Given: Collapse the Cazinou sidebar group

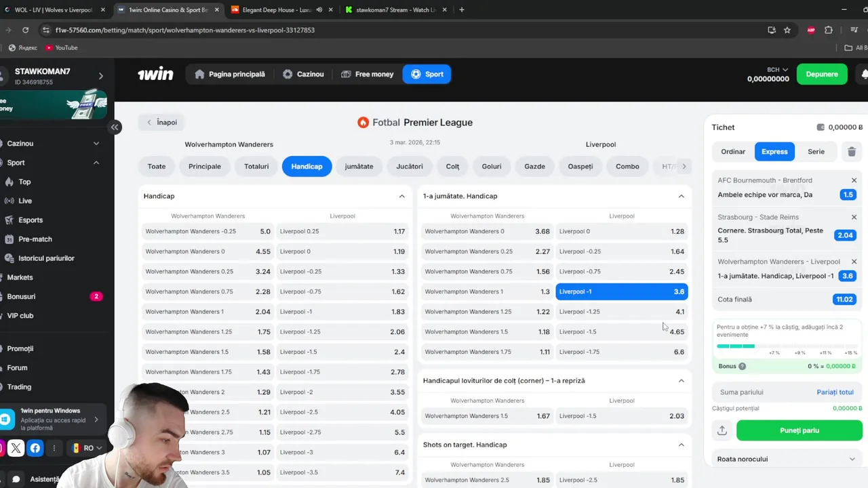Looking at the screenshot, I should tap(96, 144).
